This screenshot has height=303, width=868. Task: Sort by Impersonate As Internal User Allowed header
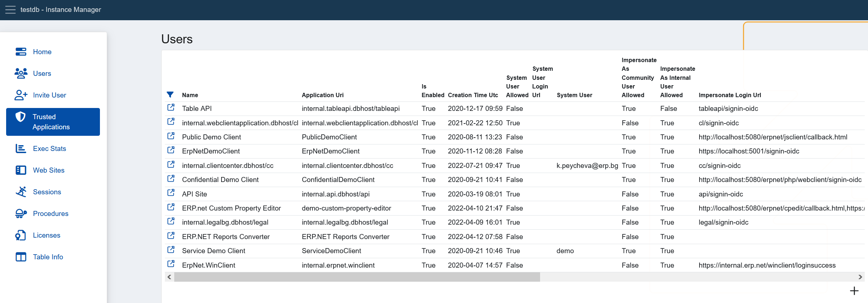678,82
